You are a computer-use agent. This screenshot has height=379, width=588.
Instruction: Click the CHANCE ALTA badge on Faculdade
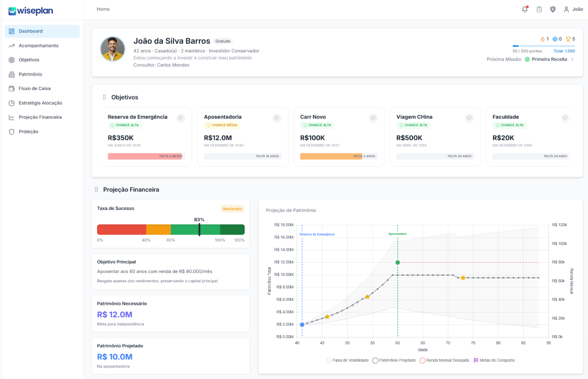coord(509,125)
